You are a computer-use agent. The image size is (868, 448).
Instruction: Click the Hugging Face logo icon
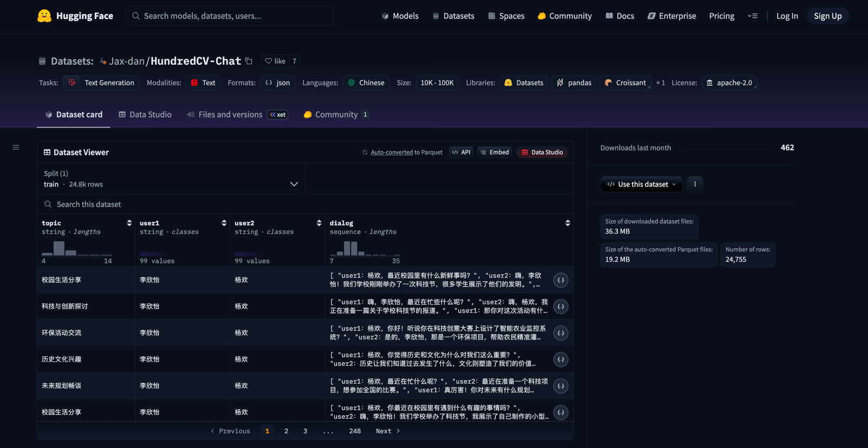coord(44,16)
